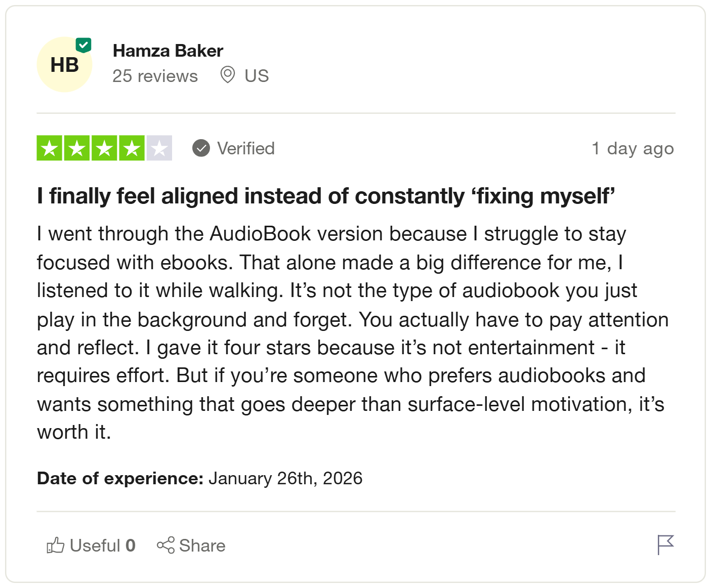Click the US location text
711x588 pixels.
[x=257, y=76]
